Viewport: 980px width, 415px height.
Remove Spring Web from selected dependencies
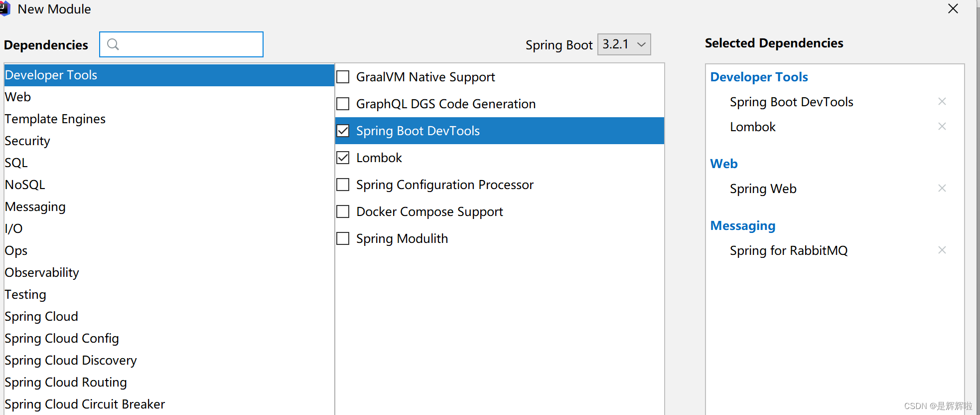click(x=942, y=188)
